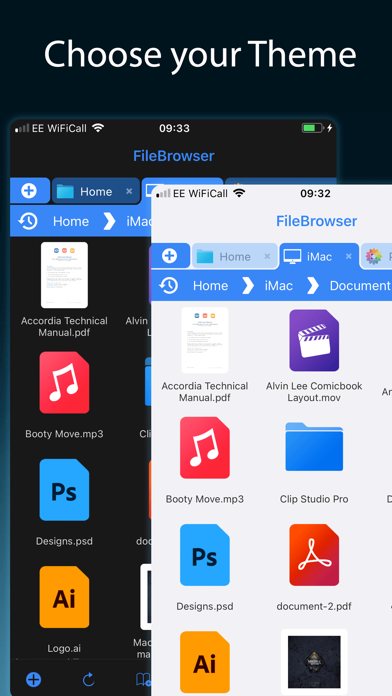Image resolution: width=392 pixels, height=696 pixels.
Task: Tap battery indicator in dark theme status bar
Action: 313,128
